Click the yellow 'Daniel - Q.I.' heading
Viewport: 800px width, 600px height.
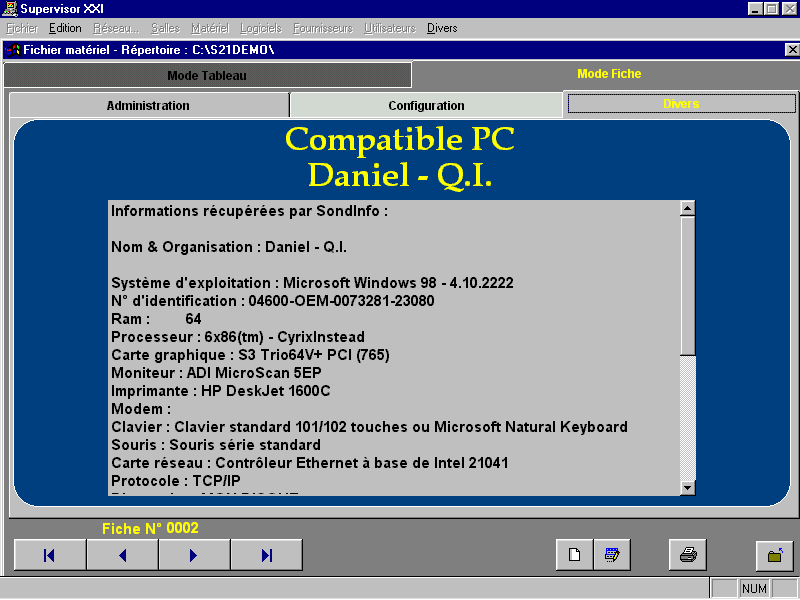coord(400,175)
